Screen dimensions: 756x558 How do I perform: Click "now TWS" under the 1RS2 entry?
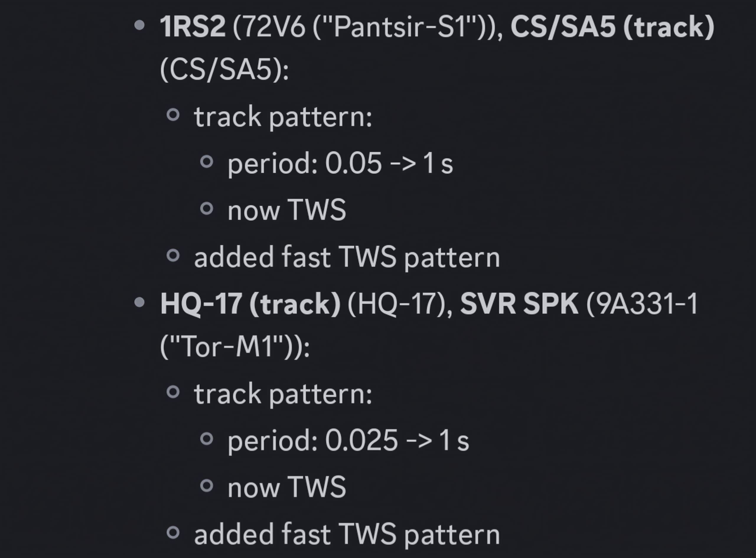point(287,210)
